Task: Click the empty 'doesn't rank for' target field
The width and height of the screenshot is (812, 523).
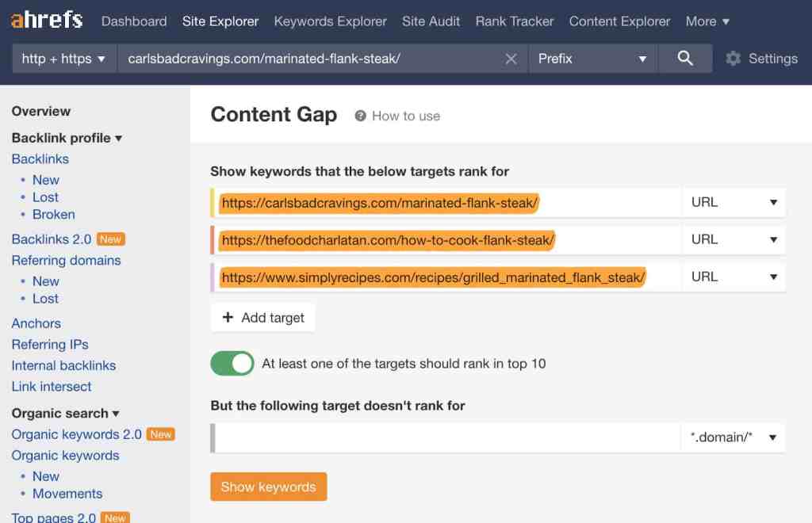Action: [444, 437]
